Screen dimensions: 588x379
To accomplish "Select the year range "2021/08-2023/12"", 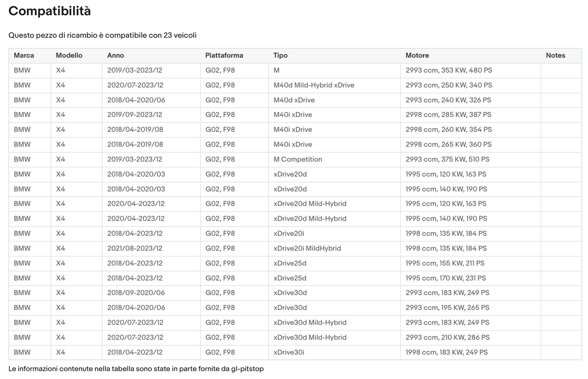I will [135, 248].
